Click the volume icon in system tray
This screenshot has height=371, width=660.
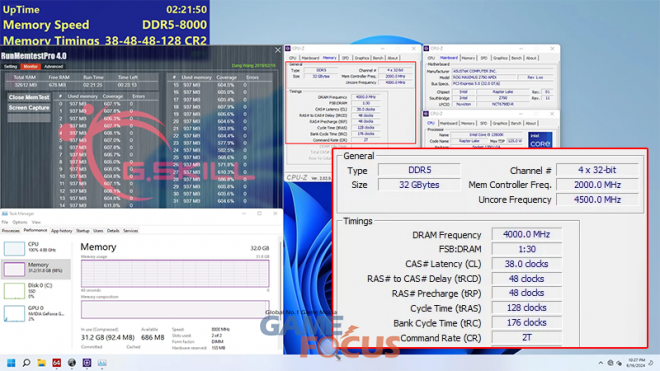click(x=619, y=363)
